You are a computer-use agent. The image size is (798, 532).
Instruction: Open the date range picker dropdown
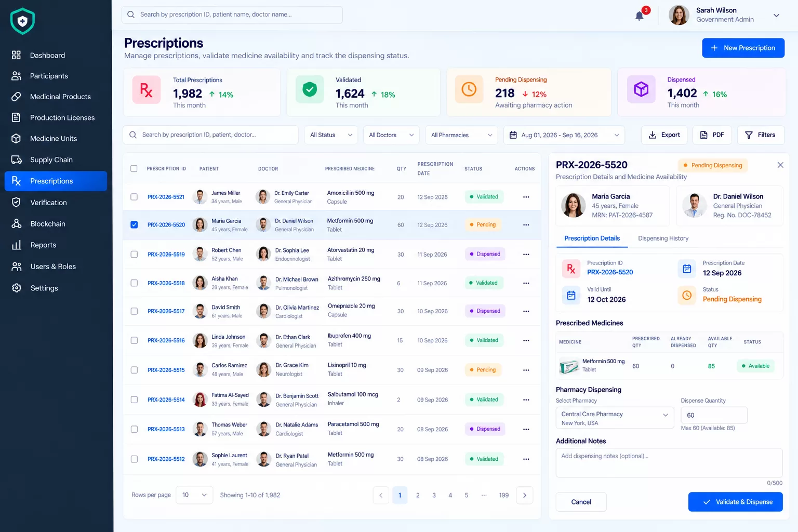pos(564,135)
